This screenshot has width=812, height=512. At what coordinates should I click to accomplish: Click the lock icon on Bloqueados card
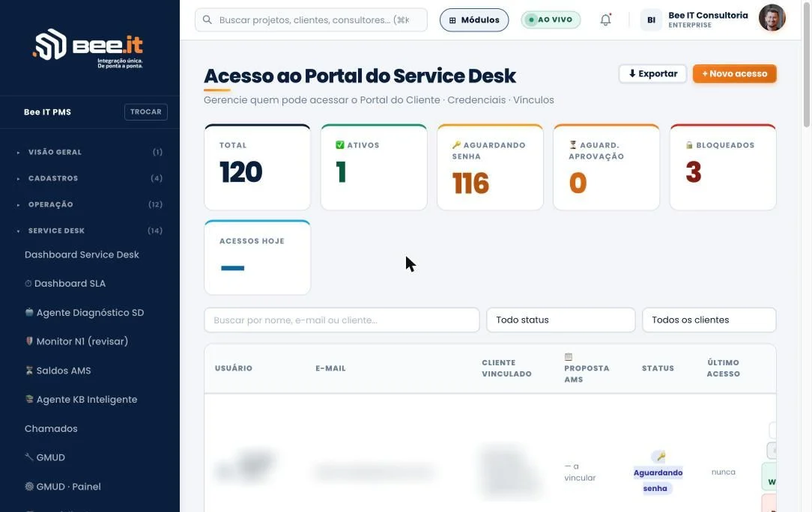pyautogui.click(x=689, y=145)
